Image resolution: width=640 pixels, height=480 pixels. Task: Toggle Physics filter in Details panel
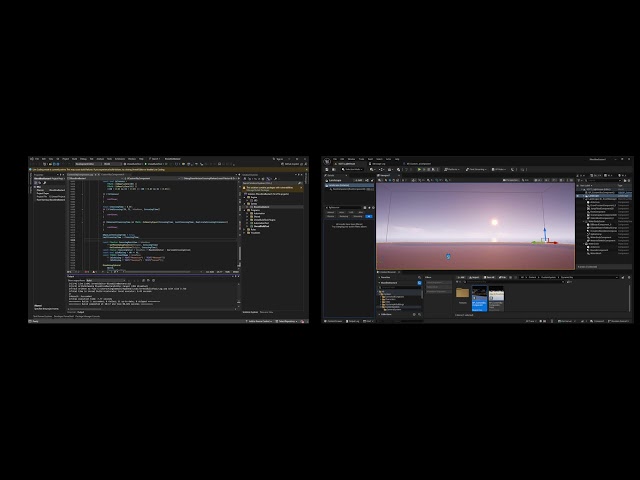pyautogui.click(x=331, y=216)
